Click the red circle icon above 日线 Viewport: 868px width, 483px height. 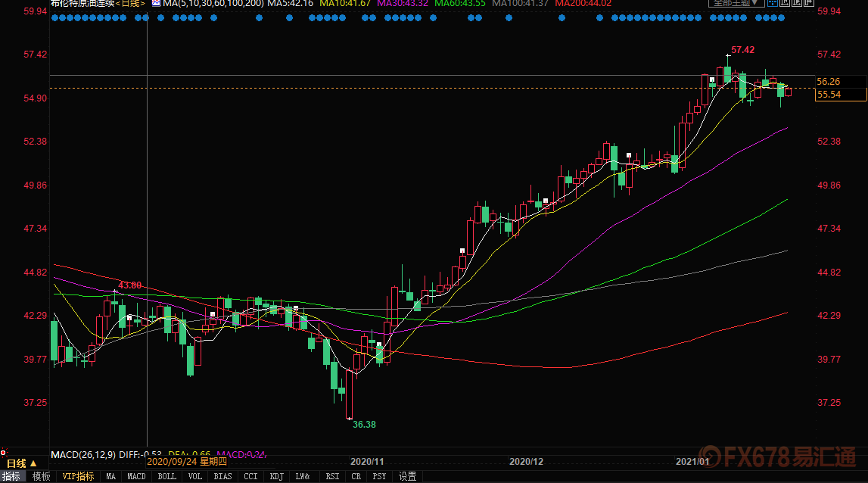4,452
